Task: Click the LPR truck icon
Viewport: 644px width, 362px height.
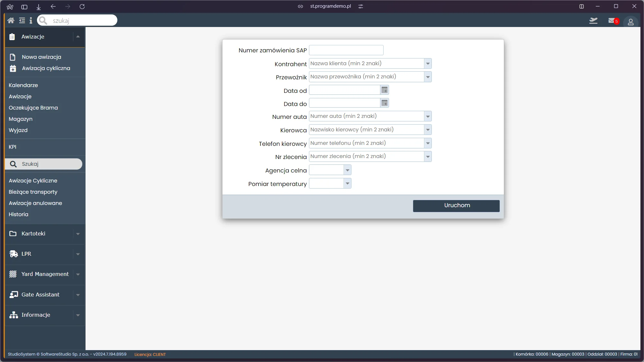Action: pos(14,254)
